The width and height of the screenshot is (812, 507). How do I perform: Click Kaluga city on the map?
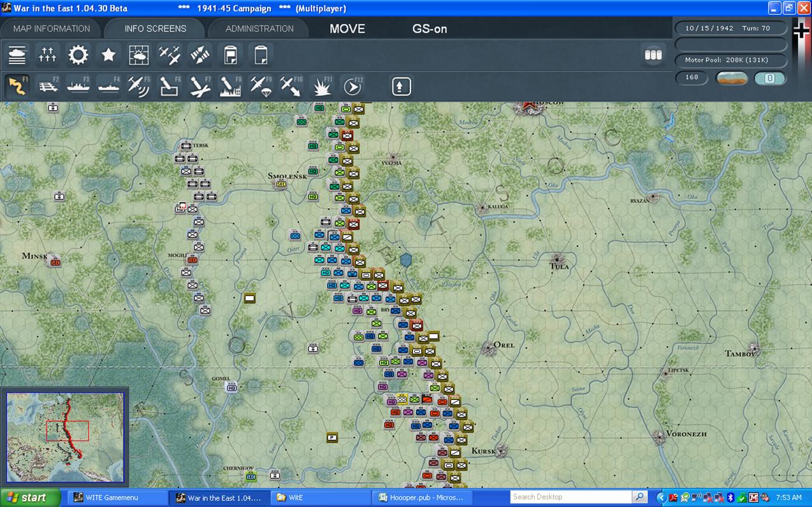(482, 207)
